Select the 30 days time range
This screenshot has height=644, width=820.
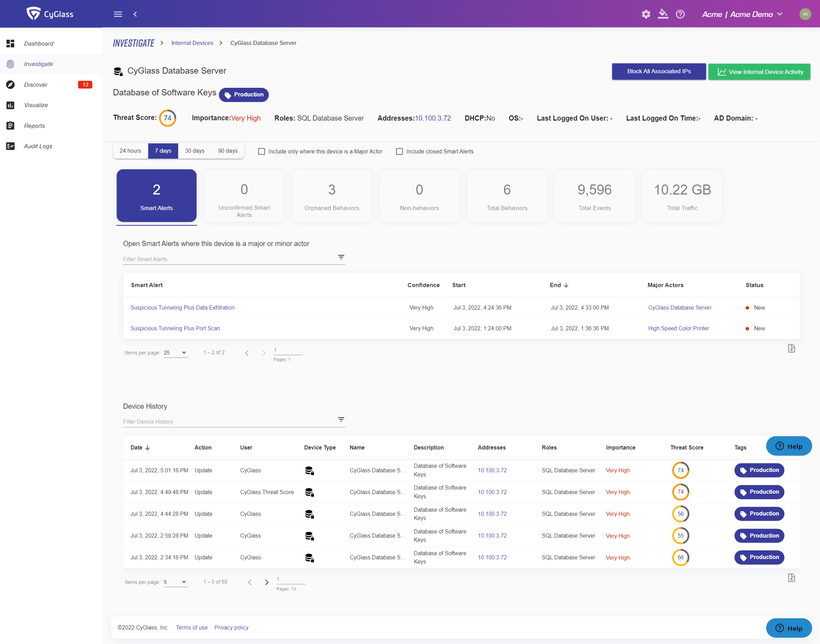194,151
